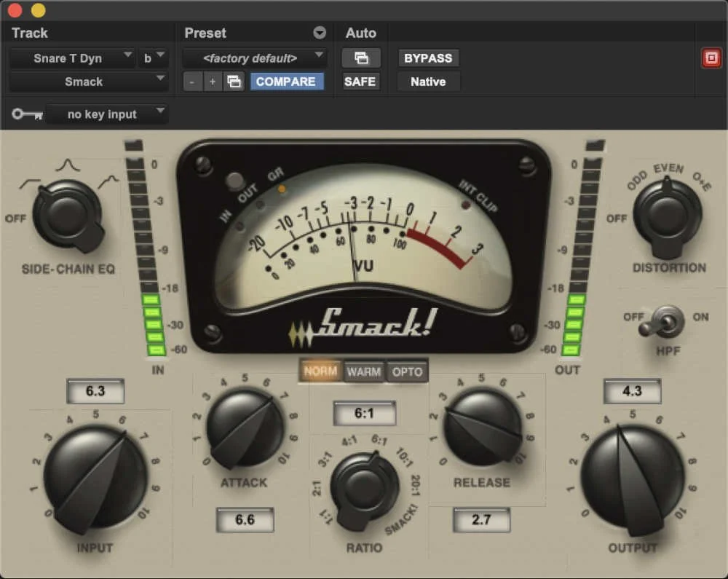Image resolution: width=728 pixels, height=579 pixels.
Task: Click the input value field showing 6.3
Action: [x=95, y=391]
